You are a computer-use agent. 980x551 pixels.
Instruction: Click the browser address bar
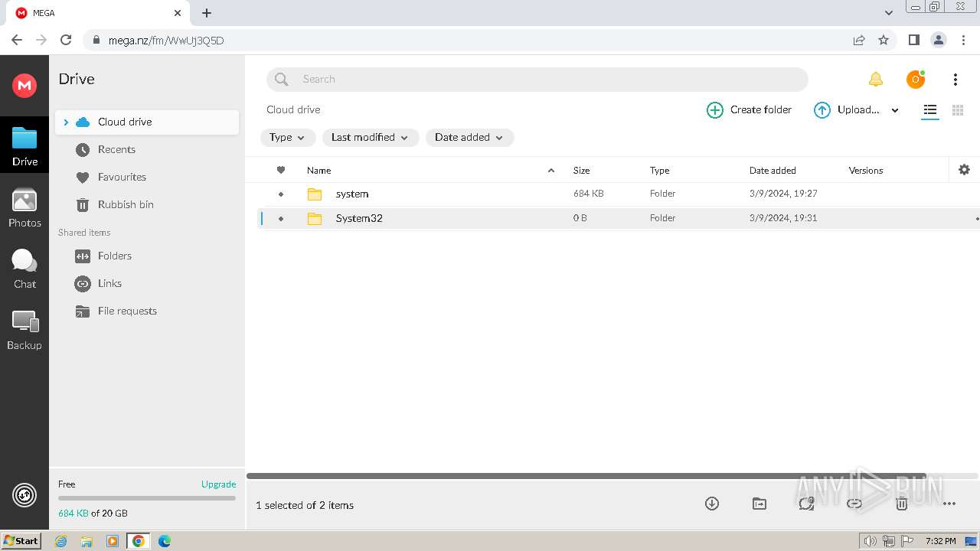(467, 40)
